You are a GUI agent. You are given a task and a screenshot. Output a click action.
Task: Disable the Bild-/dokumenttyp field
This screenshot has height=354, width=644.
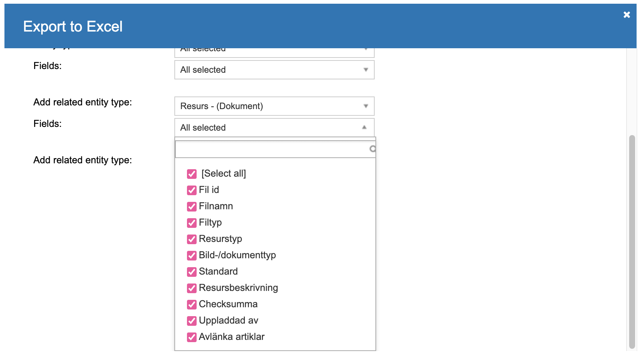192,255
